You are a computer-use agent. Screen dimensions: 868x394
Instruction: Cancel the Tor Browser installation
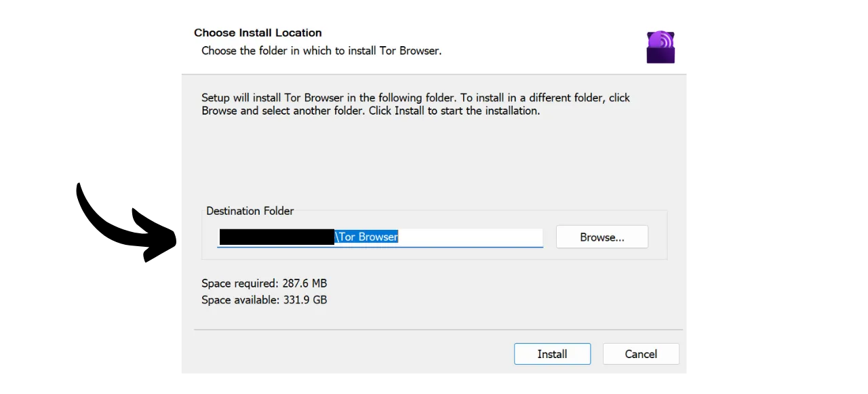click(x=640, y=353)
